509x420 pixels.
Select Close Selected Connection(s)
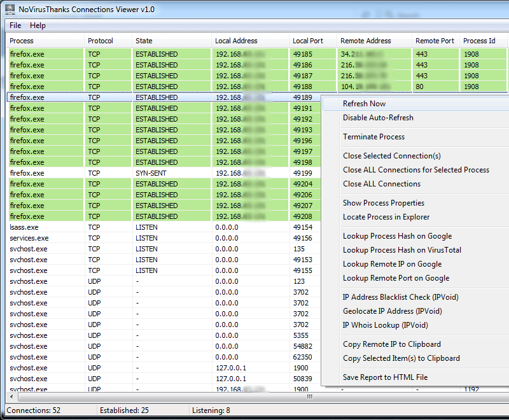[391, 156]
